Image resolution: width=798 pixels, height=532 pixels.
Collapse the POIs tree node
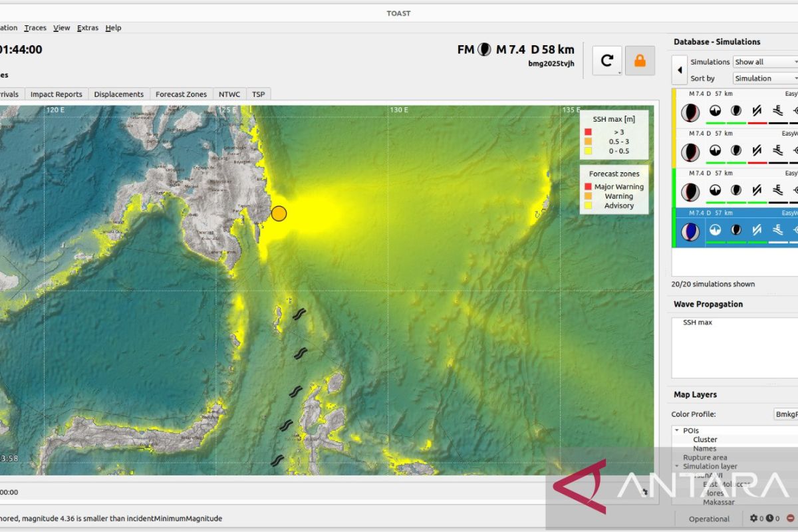677,430
